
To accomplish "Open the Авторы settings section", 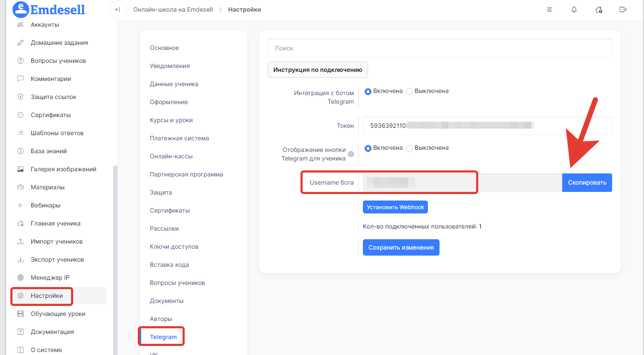I will pos(161,319).
